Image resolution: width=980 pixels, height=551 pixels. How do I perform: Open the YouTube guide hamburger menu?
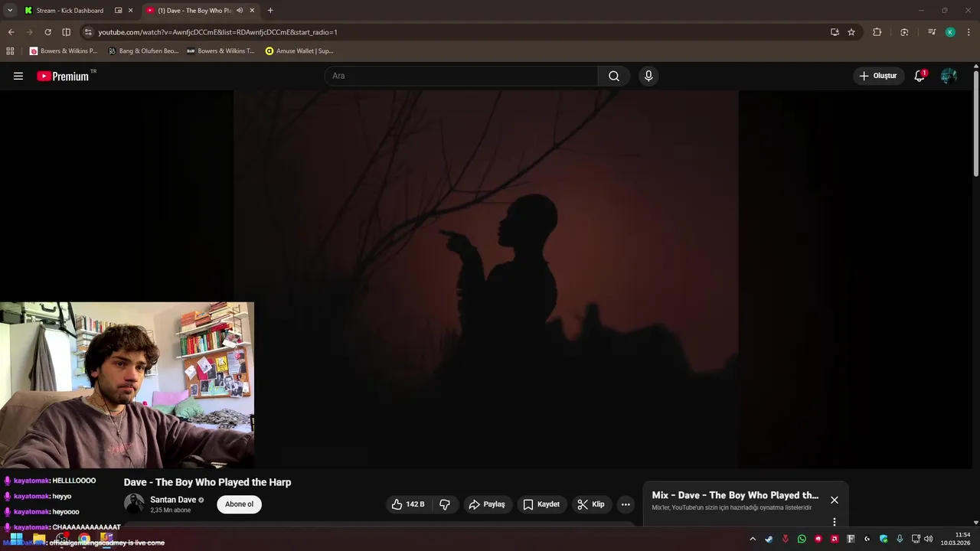coord(18,76)
